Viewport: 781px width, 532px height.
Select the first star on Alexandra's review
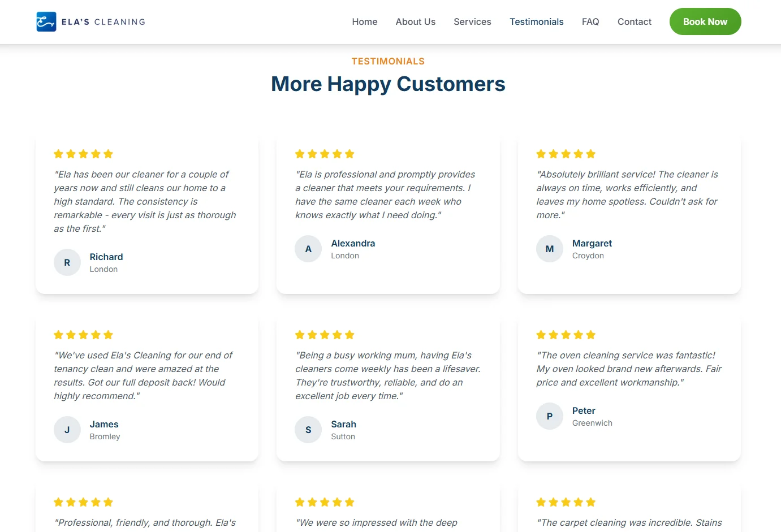pyautogui.click(x=299, y=153)
